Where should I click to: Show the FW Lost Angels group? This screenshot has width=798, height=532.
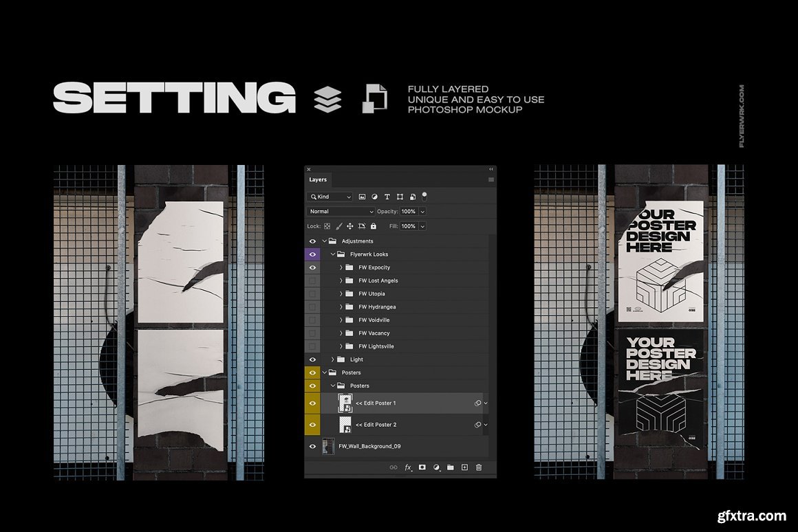click(313, 280)
